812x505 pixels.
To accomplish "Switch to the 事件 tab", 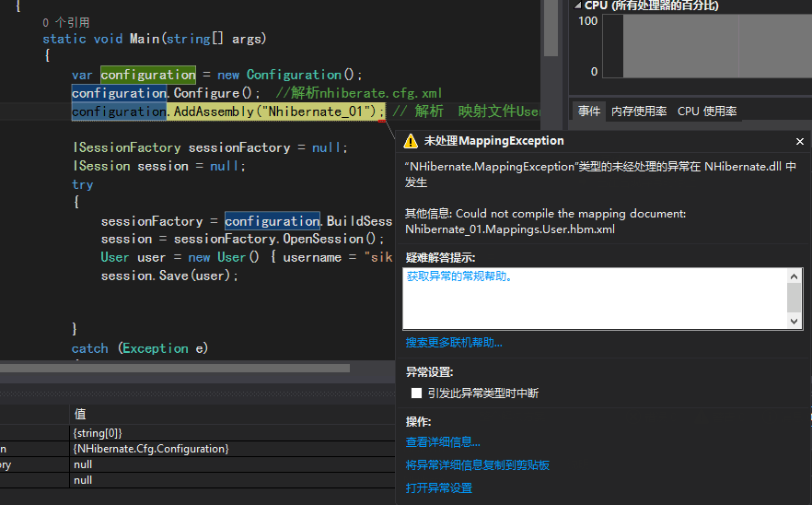I will 589,111.
